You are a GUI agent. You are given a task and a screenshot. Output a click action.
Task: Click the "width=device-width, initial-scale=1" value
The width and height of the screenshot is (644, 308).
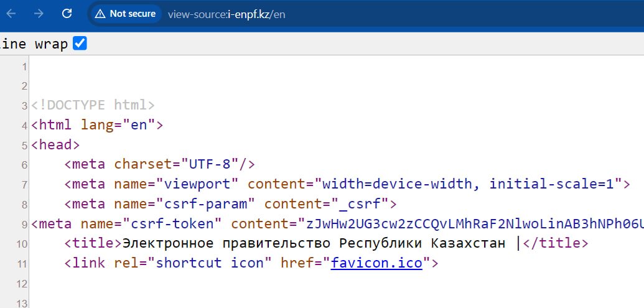click(x=468, y=184)
